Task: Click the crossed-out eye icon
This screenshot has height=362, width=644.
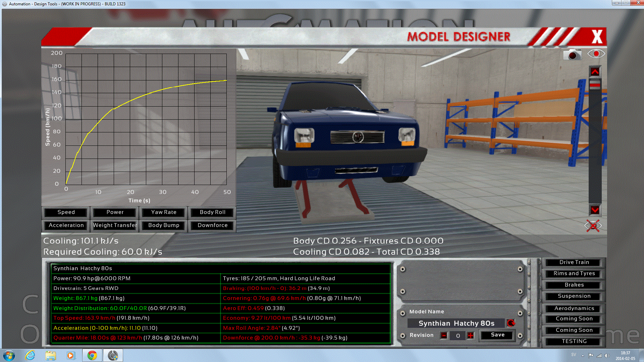Action: click(x=593, y=226)
